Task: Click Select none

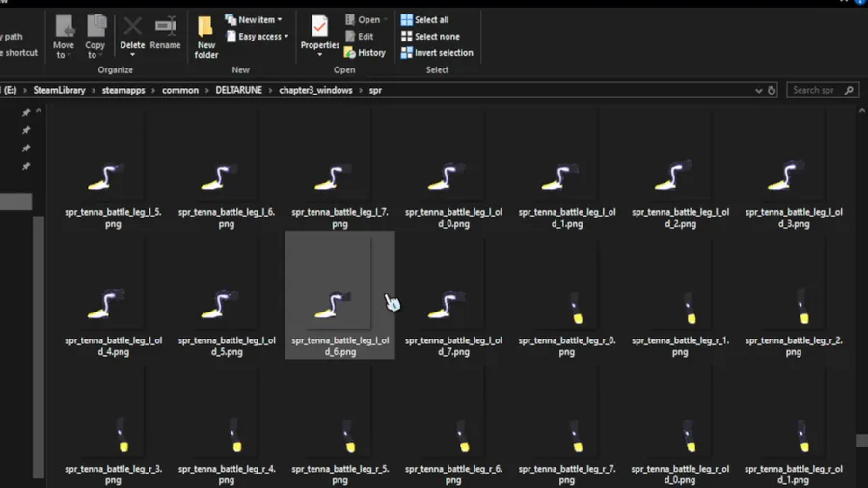Action: coord(430,37)
